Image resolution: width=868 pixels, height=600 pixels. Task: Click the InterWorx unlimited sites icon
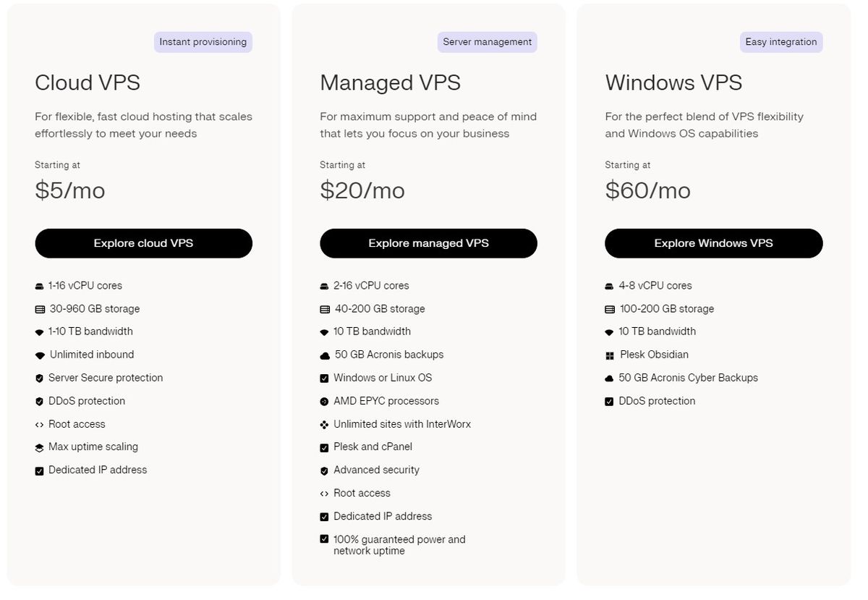(324, 424)
